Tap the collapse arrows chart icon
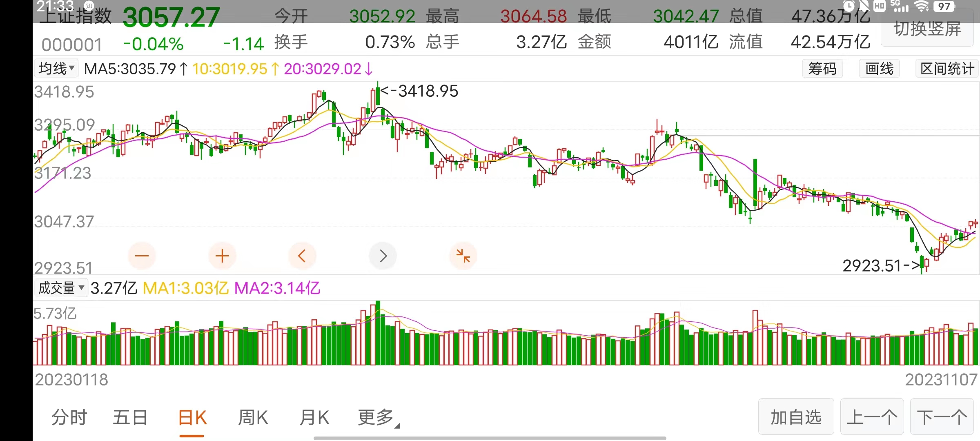 point(463,256)
